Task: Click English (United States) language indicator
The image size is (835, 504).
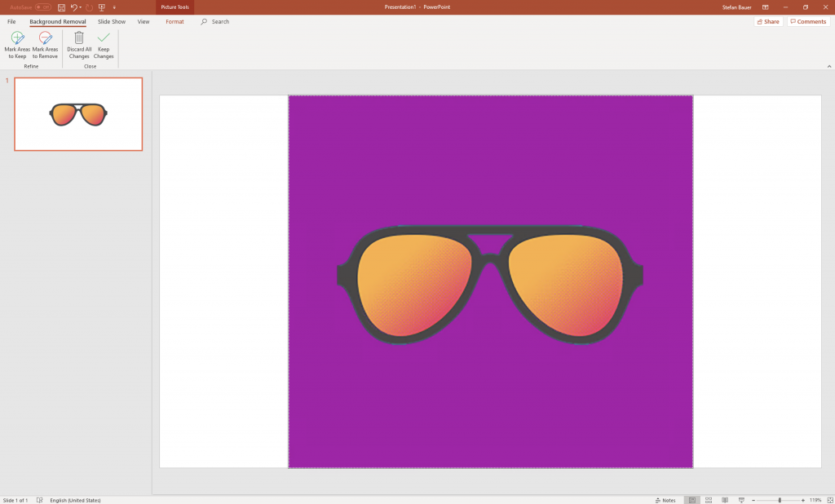Action: [75, 500]
